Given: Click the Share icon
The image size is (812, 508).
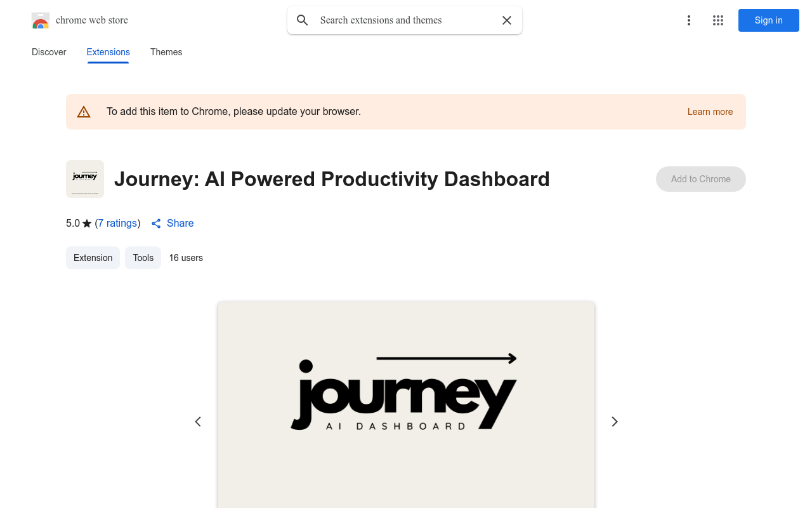Looking at the screenshot, I should [x=156, y=224].
